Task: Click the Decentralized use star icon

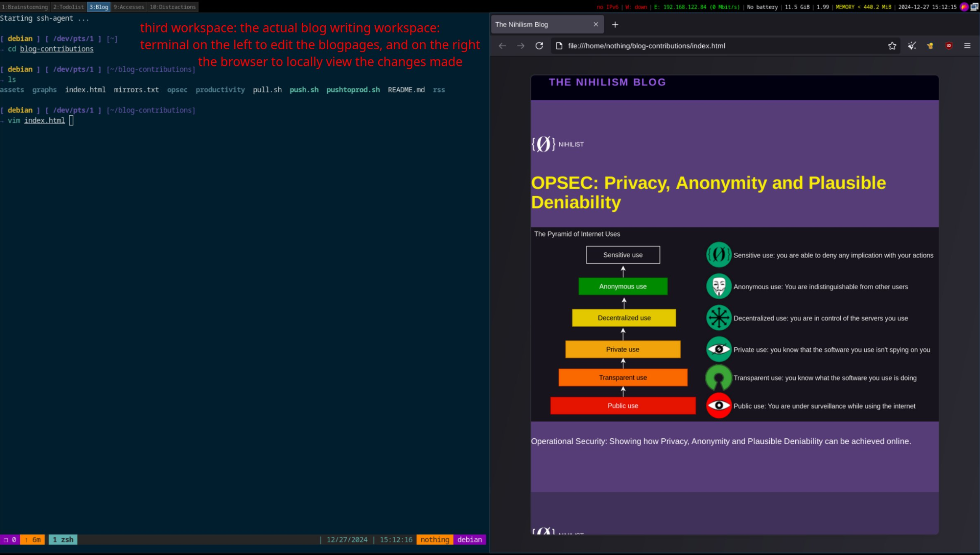Action: (718, 318)
